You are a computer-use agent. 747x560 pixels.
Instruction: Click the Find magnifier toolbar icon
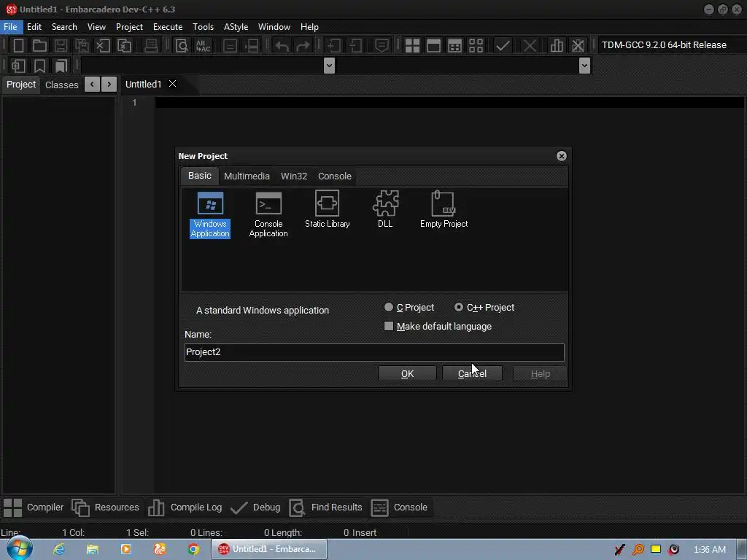click(x=182, y=46)
